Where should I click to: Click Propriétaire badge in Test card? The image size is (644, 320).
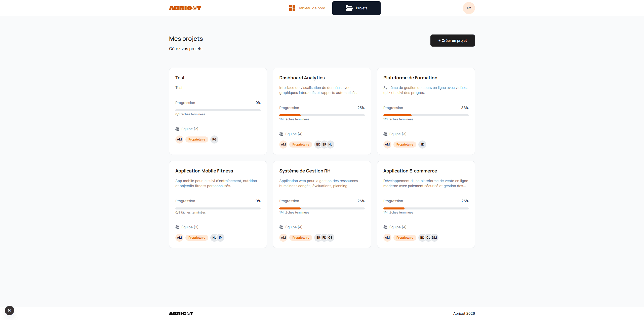[197, 139]
